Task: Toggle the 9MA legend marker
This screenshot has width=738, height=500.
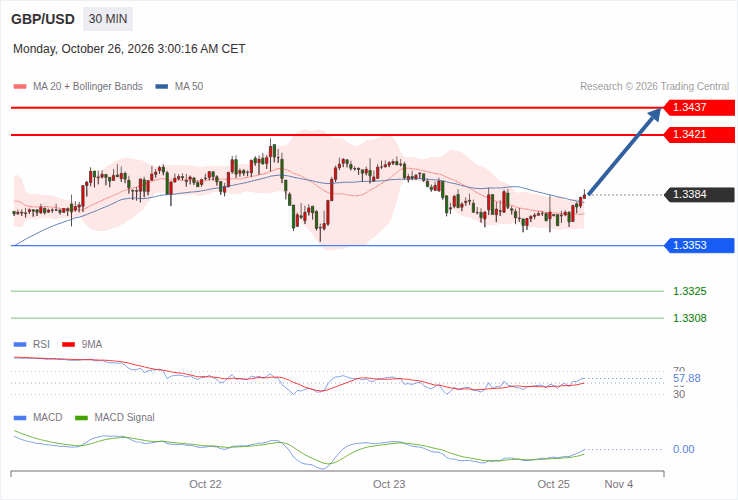Action: pyautogui.click(x=69, y=345)
